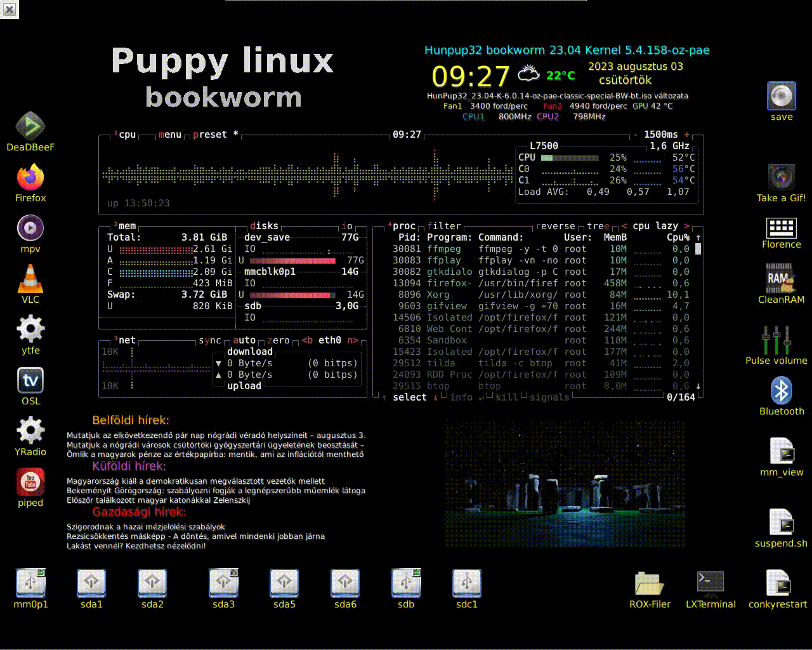Click headline 'Lakást vennél? Kezdhetsz nézelődni!'

coord(136,546)
